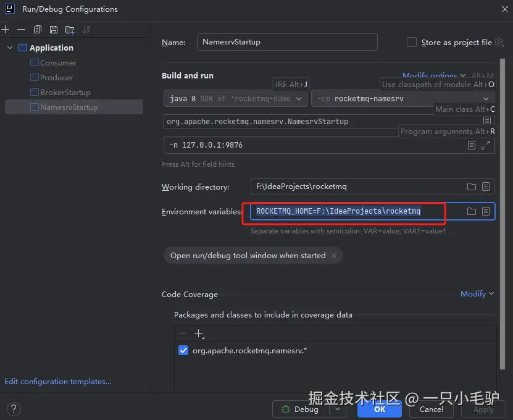Click the Application group label

[x=51, y=48]
